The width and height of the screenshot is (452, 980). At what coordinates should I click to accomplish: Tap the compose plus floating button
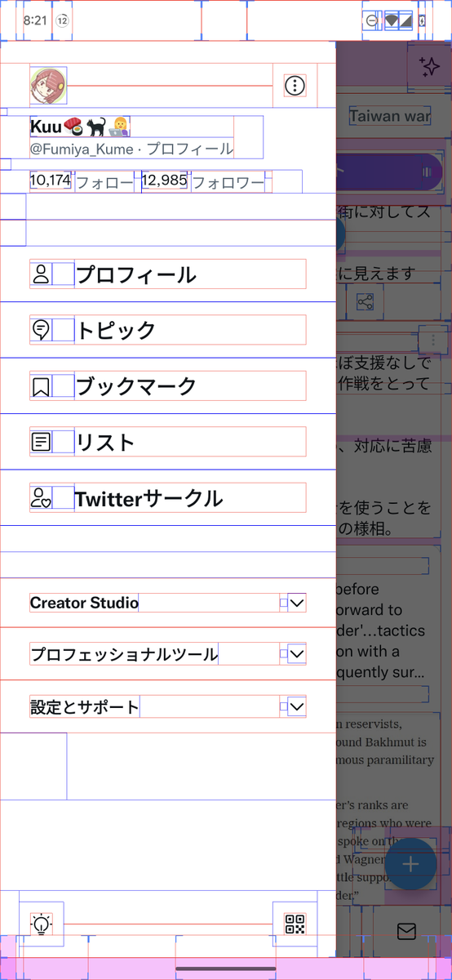point(410,864)
